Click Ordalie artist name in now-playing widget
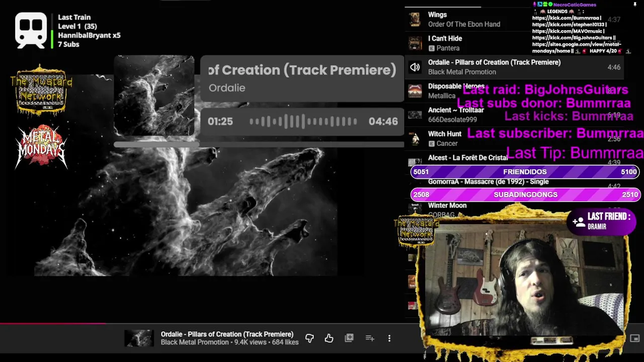This screenshot has width=644, height=362. [227, 88]
